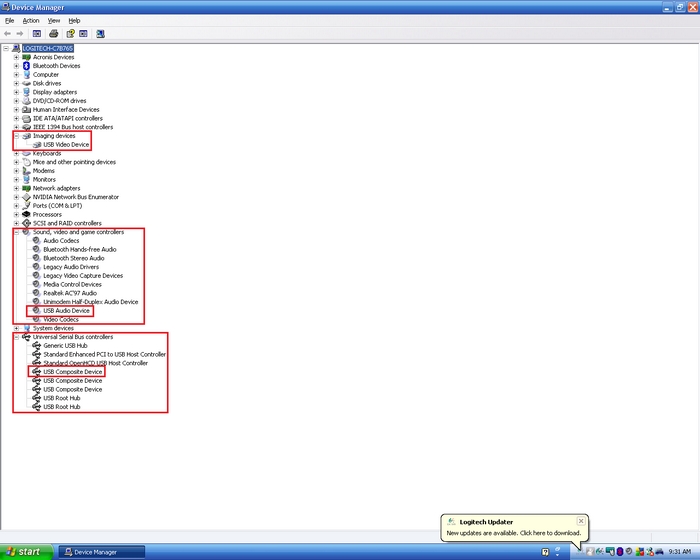700x560 pixels.
Task: Select USB Audio Device
Action: (x=67, y=311)
